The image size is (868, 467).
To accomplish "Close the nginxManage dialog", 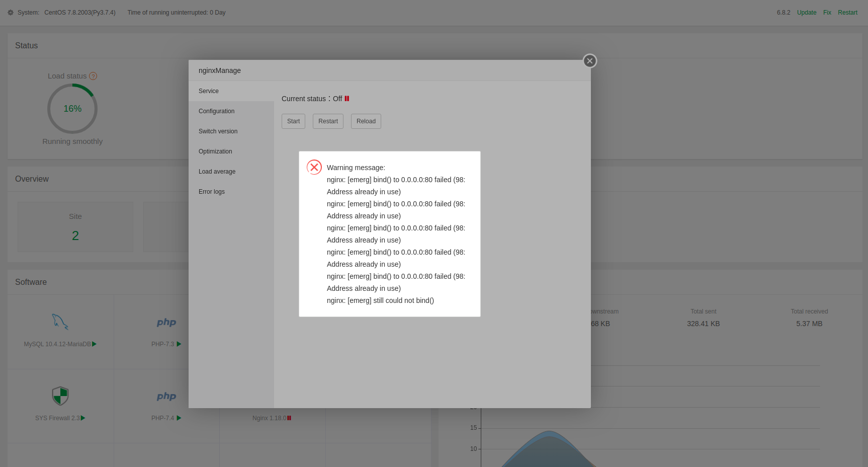I will click(x=590, y=61).
